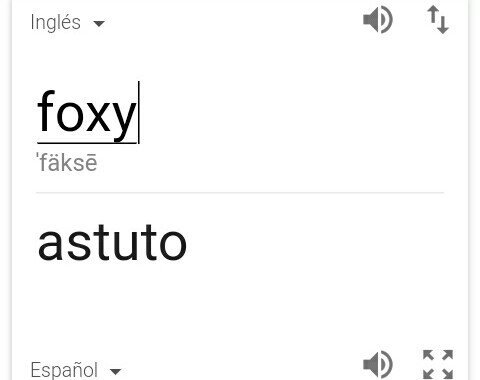The height and width of the screenshot is (380, 480).
Task: Click the letter x in foxy
Action: 98,116
